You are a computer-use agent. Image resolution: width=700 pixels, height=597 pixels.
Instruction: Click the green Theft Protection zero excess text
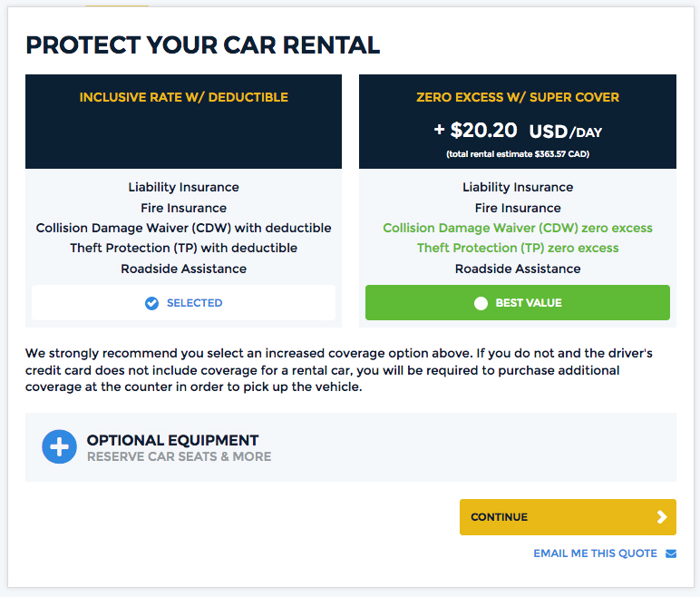[x=518, y=248]
